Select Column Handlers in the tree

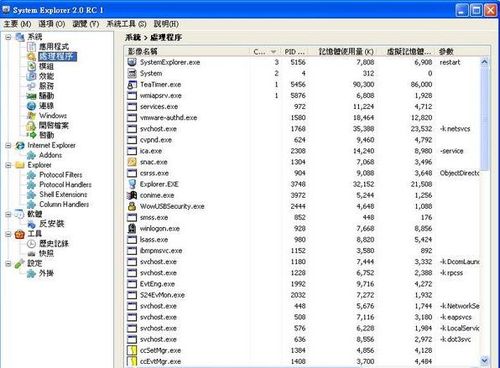tap(64, 204)
